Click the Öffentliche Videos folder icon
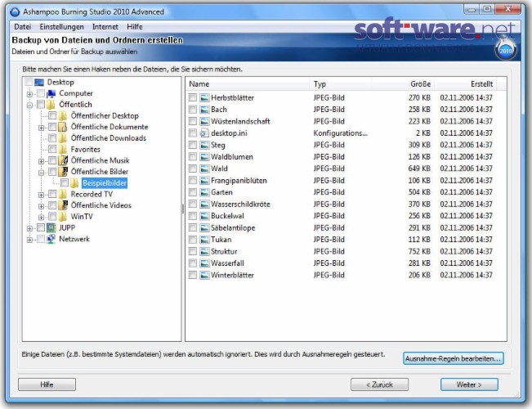Viewport: 532px width, 409px height. click(x=63, y=205)
